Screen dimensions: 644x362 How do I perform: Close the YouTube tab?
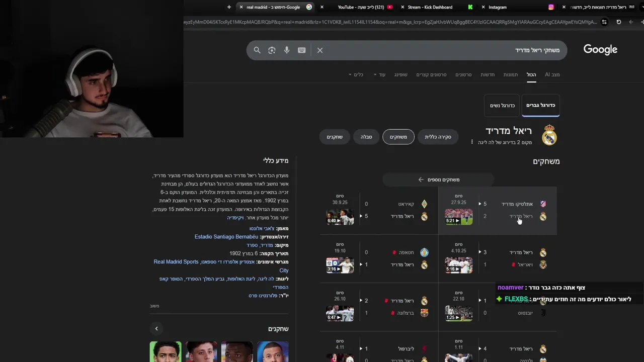tap(322, 7)
